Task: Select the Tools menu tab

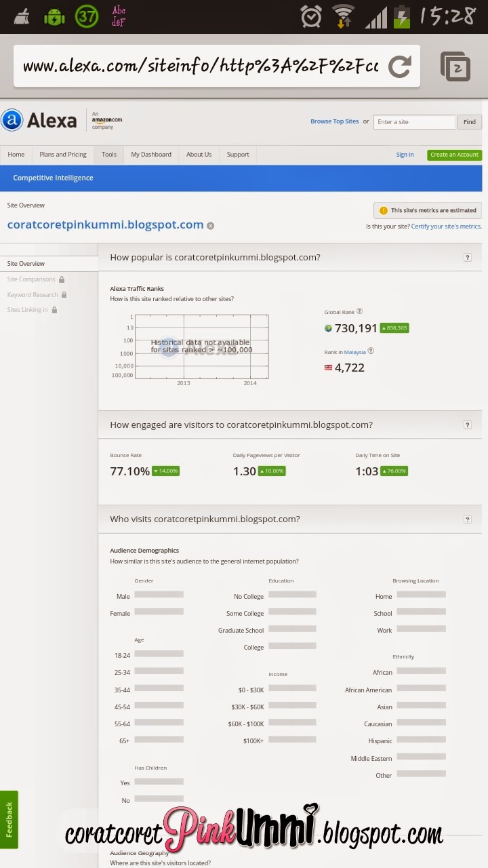Action: [109, 155]
